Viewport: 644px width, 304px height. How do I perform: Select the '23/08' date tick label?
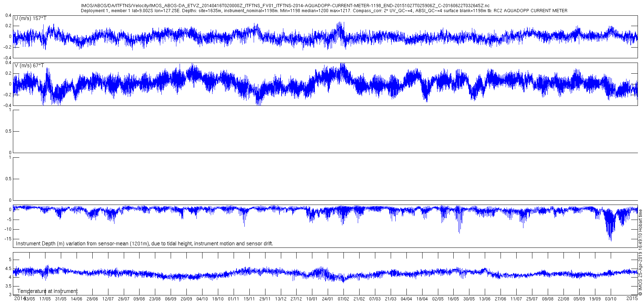click(155, 299)
